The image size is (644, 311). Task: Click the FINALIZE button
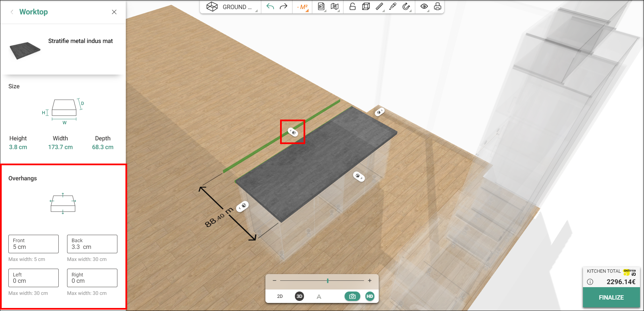(611, 298)
